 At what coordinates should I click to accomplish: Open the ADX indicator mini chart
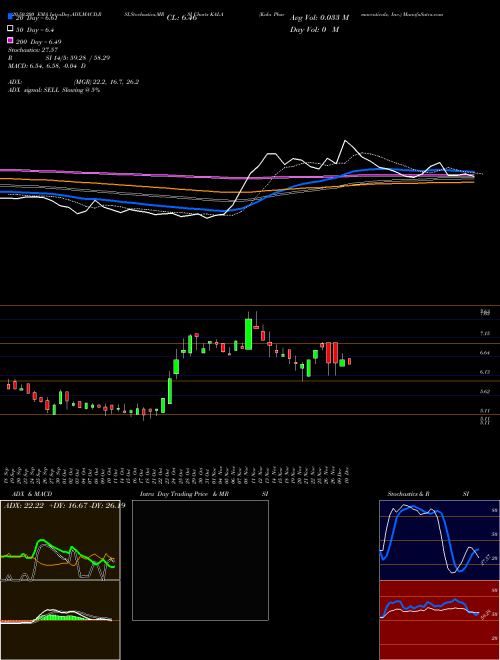click(x=60, y=540)
